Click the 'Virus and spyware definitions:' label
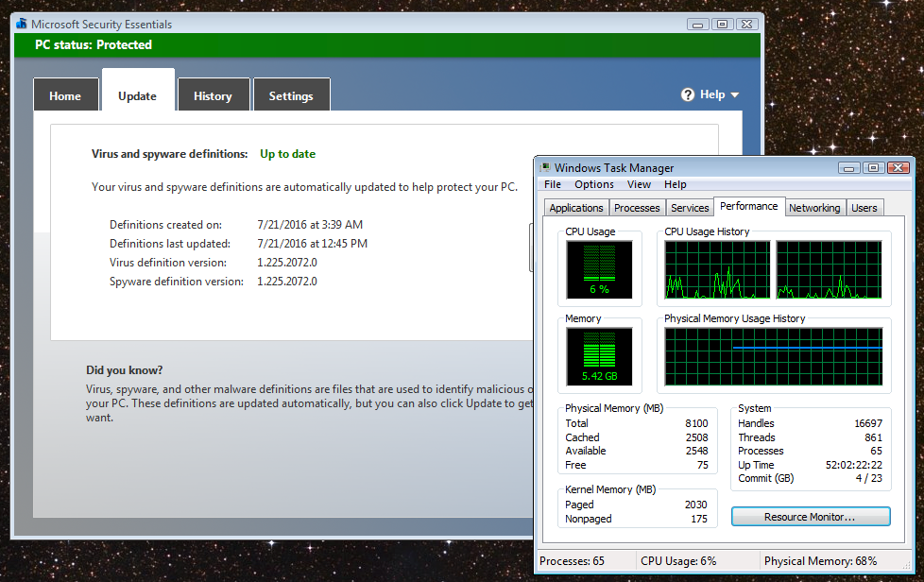924x582 pixels. tap(170, 154)
